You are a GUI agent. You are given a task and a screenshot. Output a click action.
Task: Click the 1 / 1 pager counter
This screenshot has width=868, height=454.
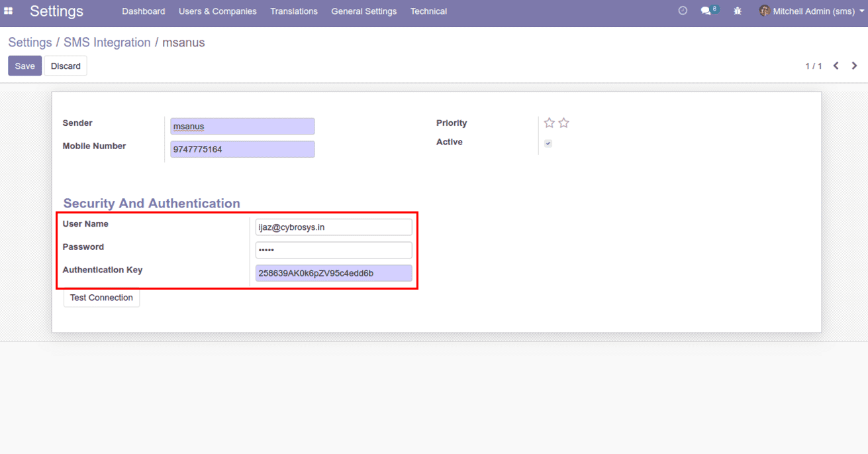pyautogui.click(x=814, y=66)
